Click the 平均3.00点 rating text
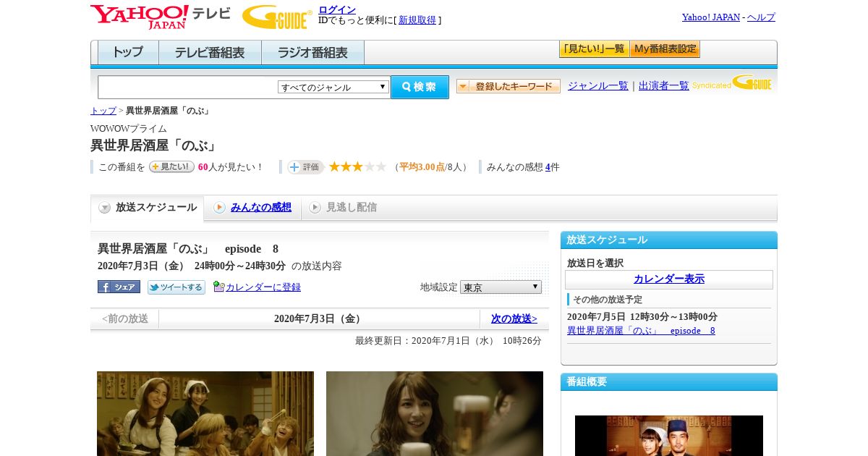 422,167
